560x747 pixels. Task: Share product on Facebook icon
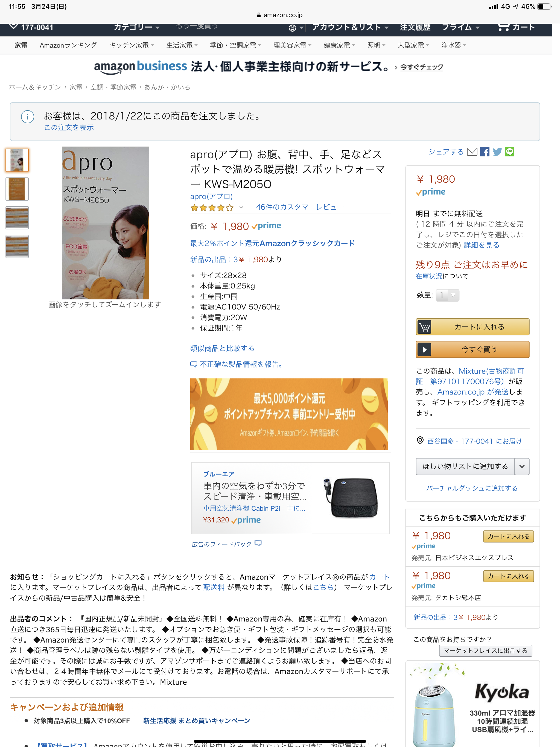click(x=485, y=152)
